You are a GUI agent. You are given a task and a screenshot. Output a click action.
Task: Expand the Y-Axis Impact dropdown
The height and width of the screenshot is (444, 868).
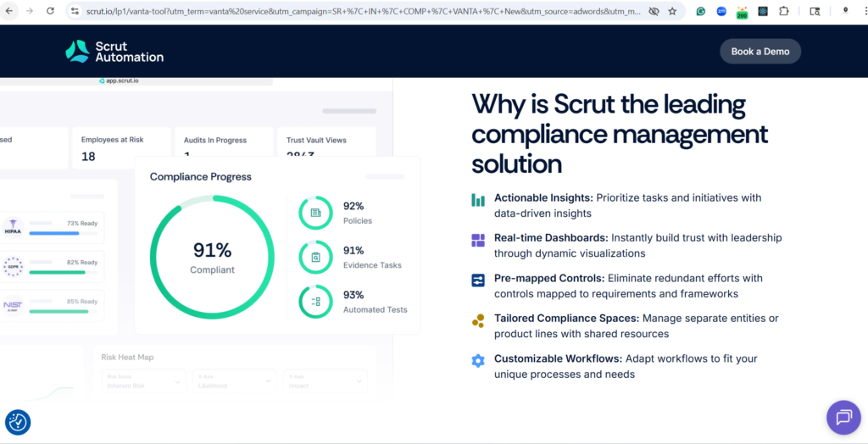327,382
